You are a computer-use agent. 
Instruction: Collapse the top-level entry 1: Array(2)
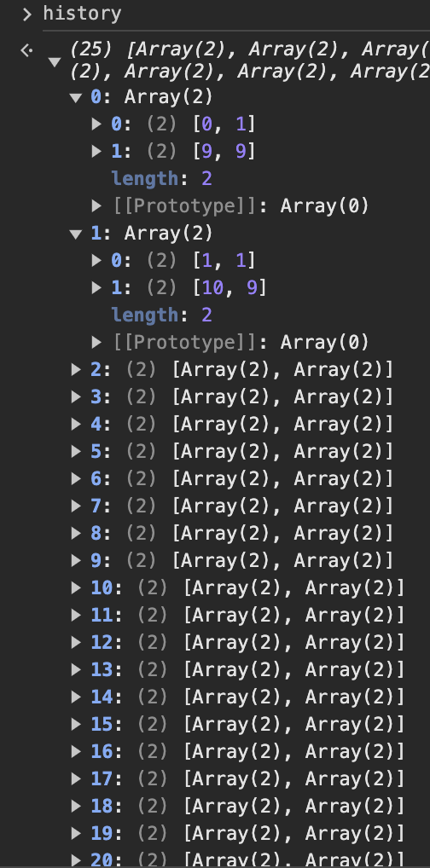[76, 234]
